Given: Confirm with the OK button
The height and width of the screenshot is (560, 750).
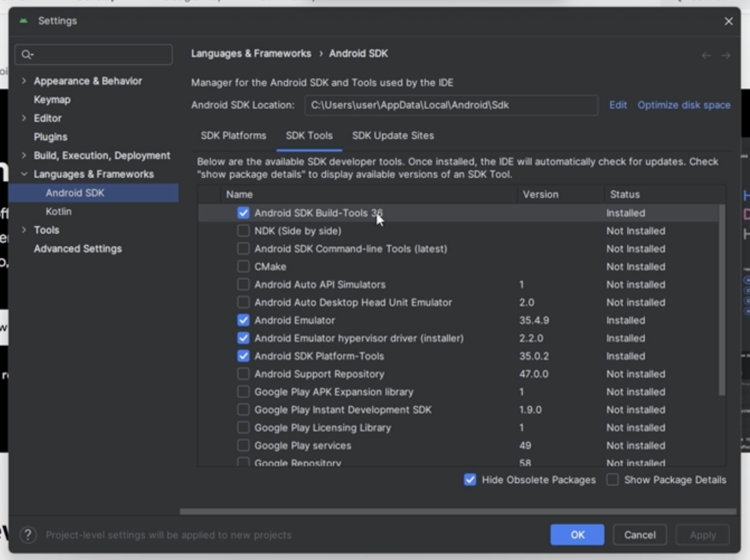Looking at the screenshot, I should point(577,535).
